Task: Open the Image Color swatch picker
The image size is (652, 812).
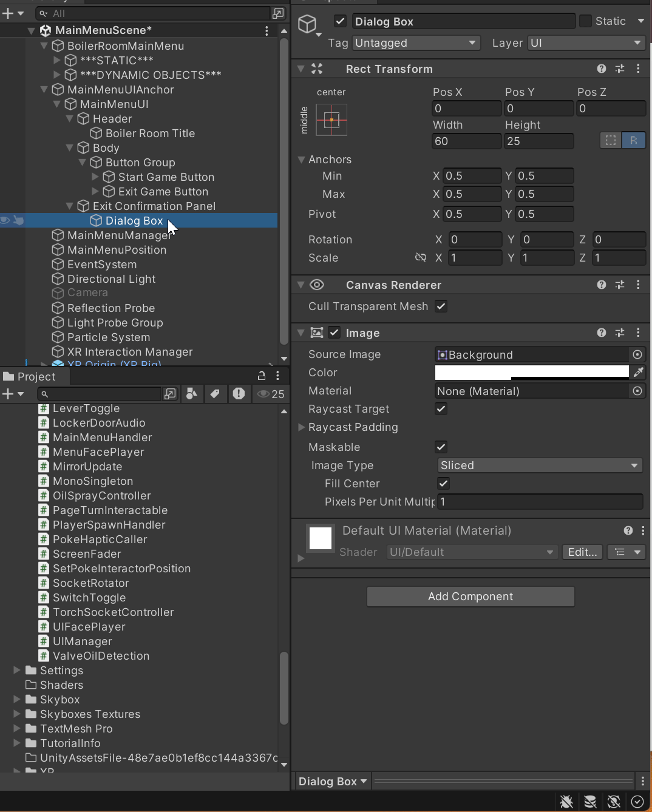Action: coord(532,372)
